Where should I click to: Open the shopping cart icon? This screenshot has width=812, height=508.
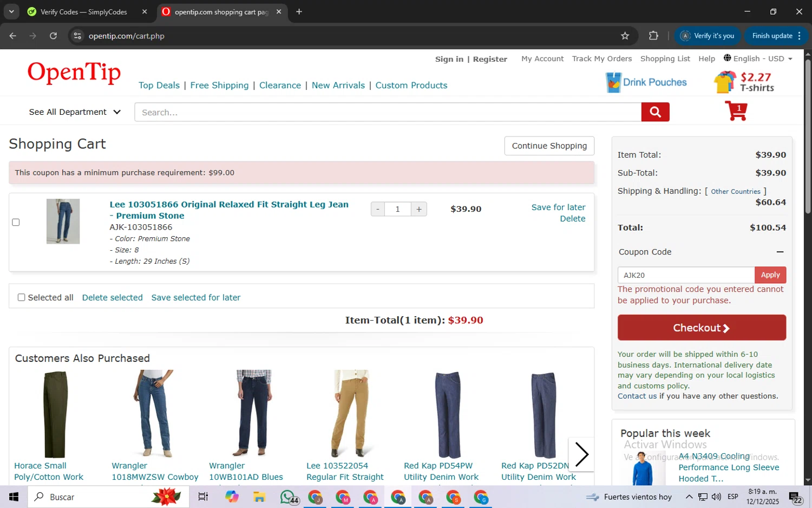736,111
